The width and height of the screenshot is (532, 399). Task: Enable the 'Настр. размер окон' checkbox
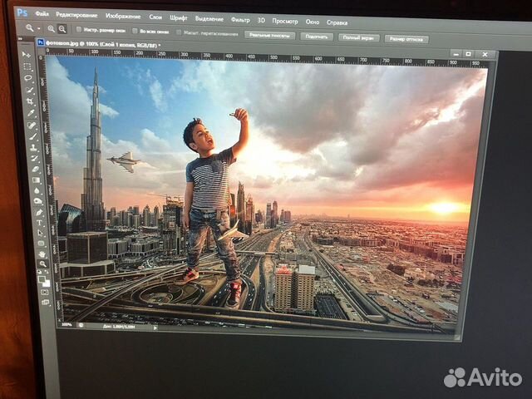pyautogui.click(x=80, y=31)
